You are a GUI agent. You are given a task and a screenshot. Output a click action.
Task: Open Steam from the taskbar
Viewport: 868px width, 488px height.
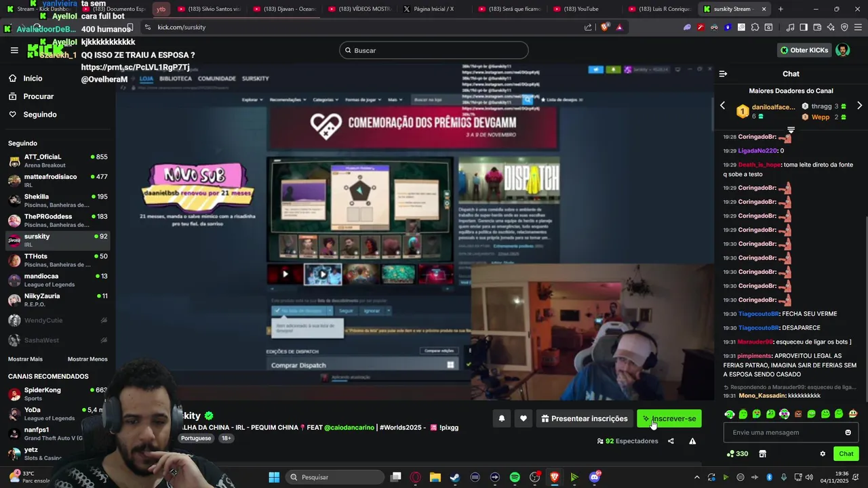(454, 477)
